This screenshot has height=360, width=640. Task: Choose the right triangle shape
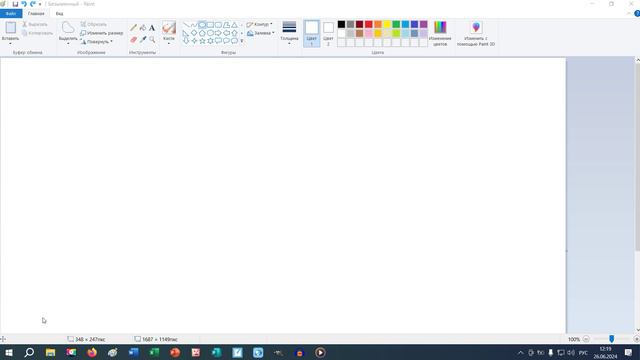pyautogui.click(x=186, y=33)
